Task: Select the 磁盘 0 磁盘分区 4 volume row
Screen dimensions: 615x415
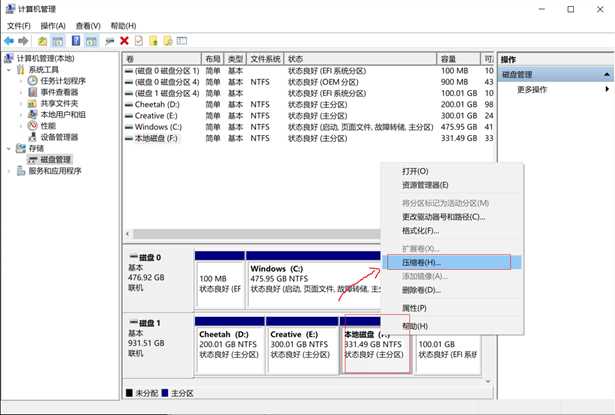Action: tap(308, 82)
